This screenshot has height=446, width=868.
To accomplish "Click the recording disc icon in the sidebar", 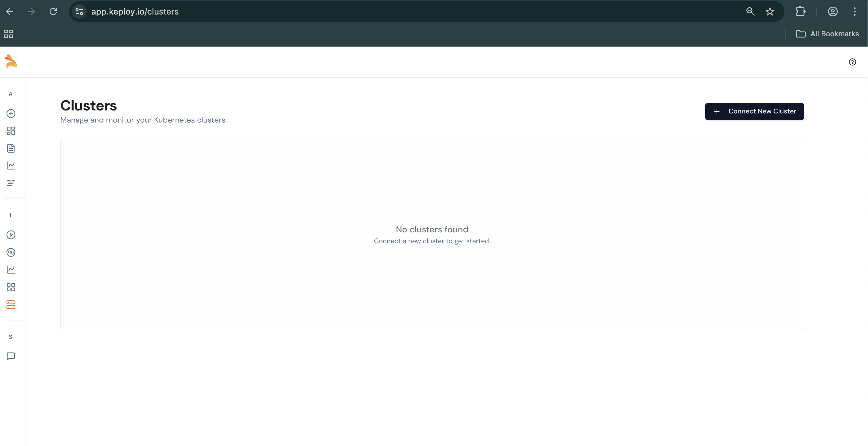I will (11, 252).
